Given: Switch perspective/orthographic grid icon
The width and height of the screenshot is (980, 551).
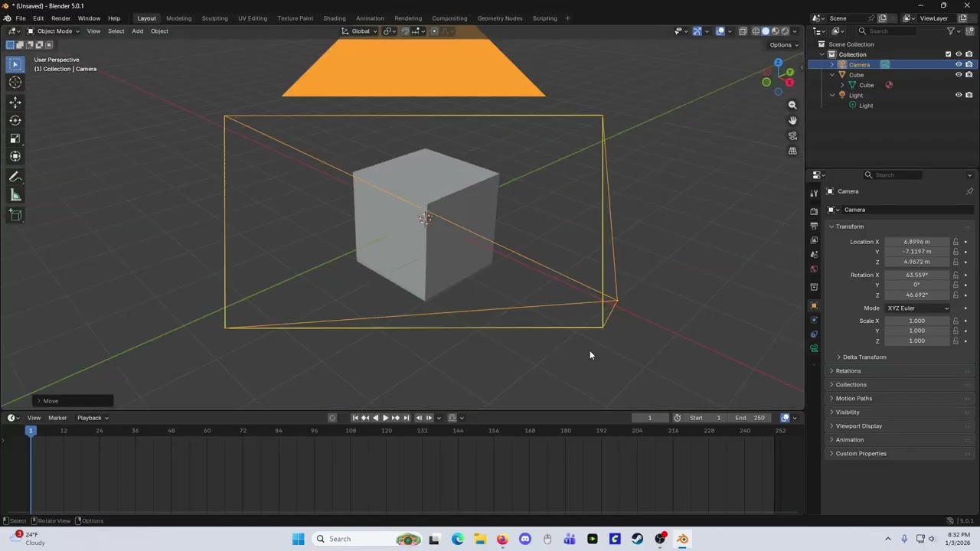Looking at the screenshot, I should (792, 151).
